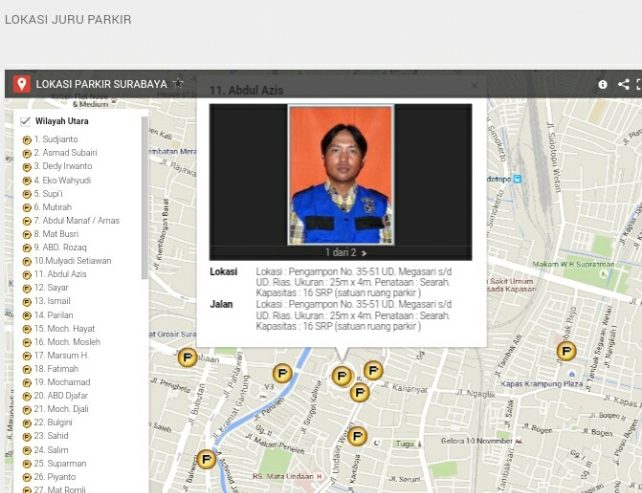The width and height of the screenshot is (642, 493).
Task: Choose 10. Mulyadi Setiawan entry
Action: coord(72,261)
